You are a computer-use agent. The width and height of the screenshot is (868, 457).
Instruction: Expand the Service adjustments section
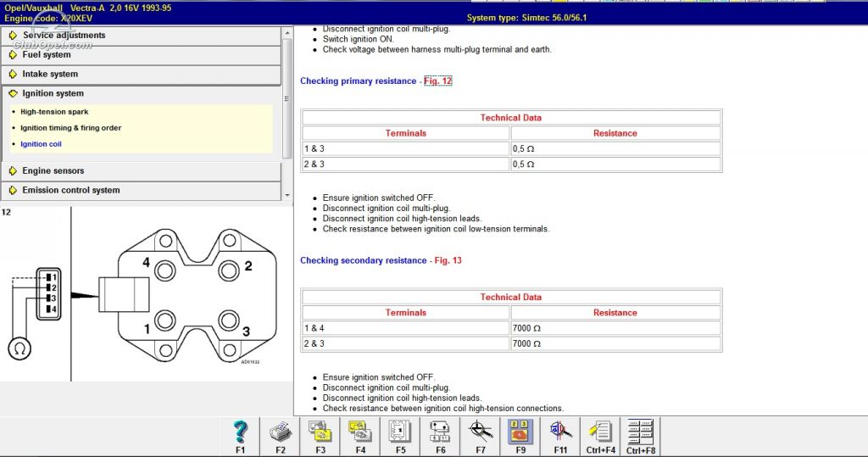tap(142, 36)
